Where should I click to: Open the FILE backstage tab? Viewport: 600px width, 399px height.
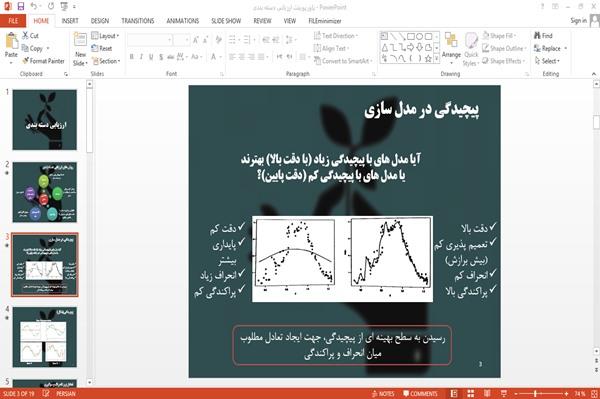click(13, 21)
